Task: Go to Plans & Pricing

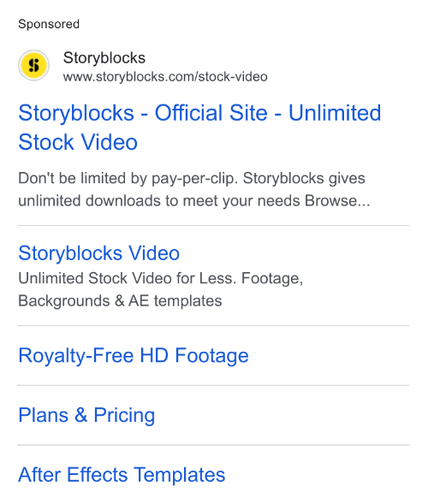Action: 86,415
